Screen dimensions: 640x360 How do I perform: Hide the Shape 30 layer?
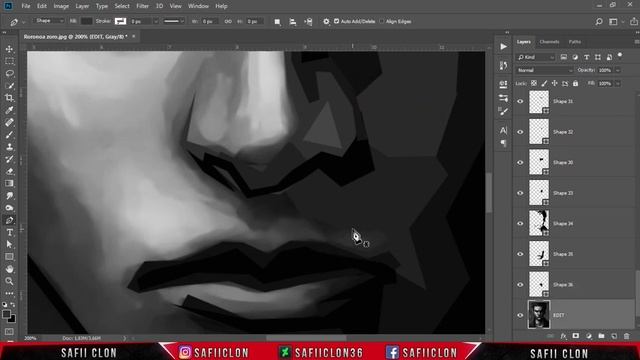pos(520,163)
